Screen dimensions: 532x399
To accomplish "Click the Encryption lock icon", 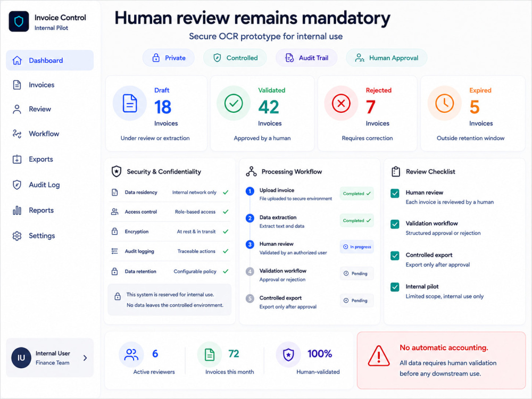I will tap(115, 231).
